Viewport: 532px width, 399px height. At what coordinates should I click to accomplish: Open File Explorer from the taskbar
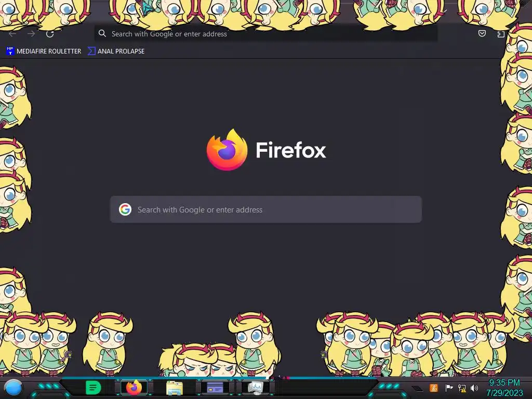coord(175,388)
